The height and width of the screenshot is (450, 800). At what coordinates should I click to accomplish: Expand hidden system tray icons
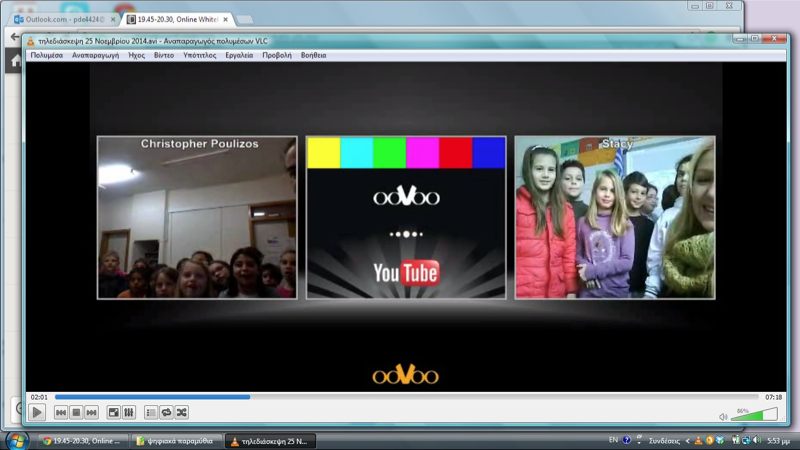(688, 441)
